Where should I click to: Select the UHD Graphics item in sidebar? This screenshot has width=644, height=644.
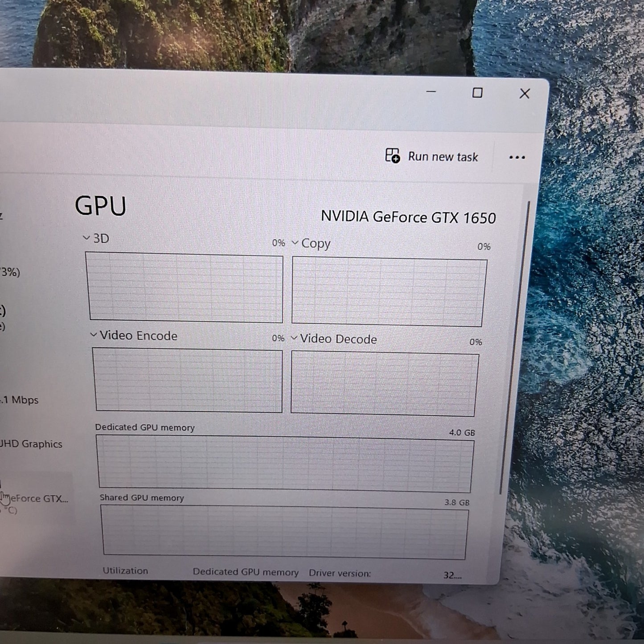click(30, 444)
